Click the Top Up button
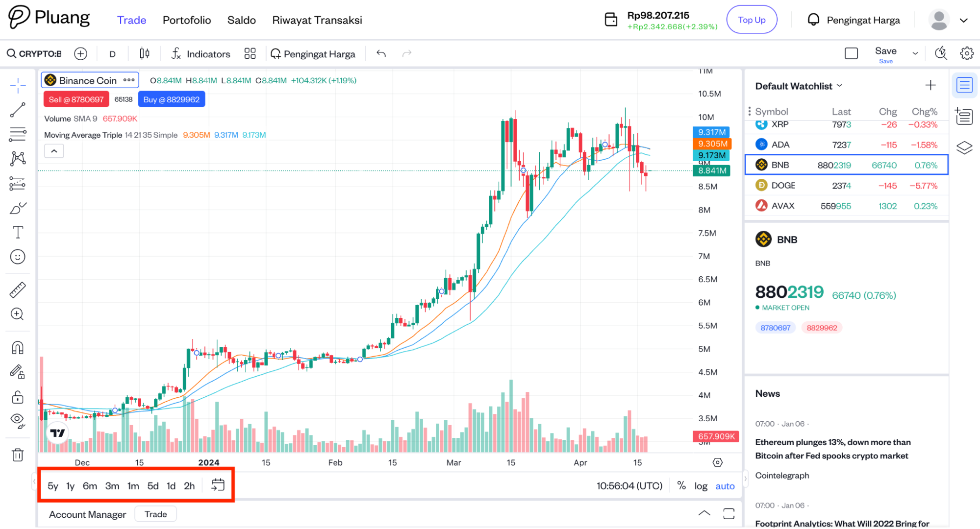Screen dimensions: 980x529 [x=752, y=20]
